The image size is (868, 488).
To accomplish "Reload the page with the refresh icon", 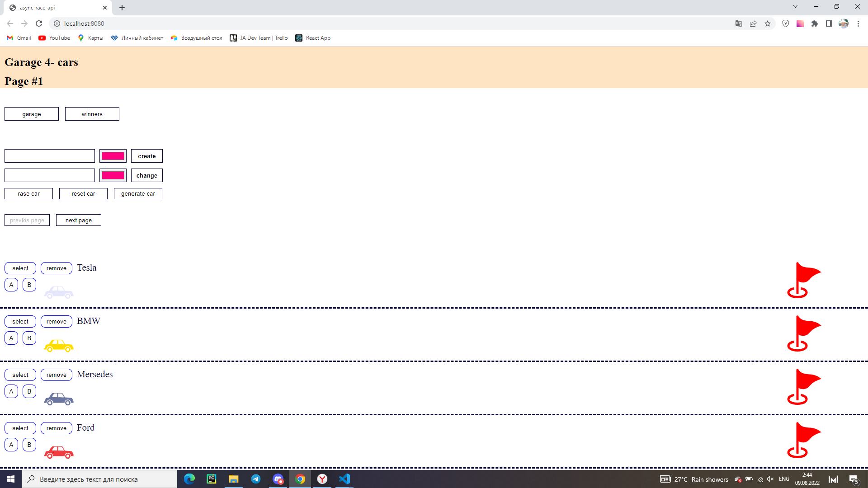I will pyautogui.click(x=39, y=23).
